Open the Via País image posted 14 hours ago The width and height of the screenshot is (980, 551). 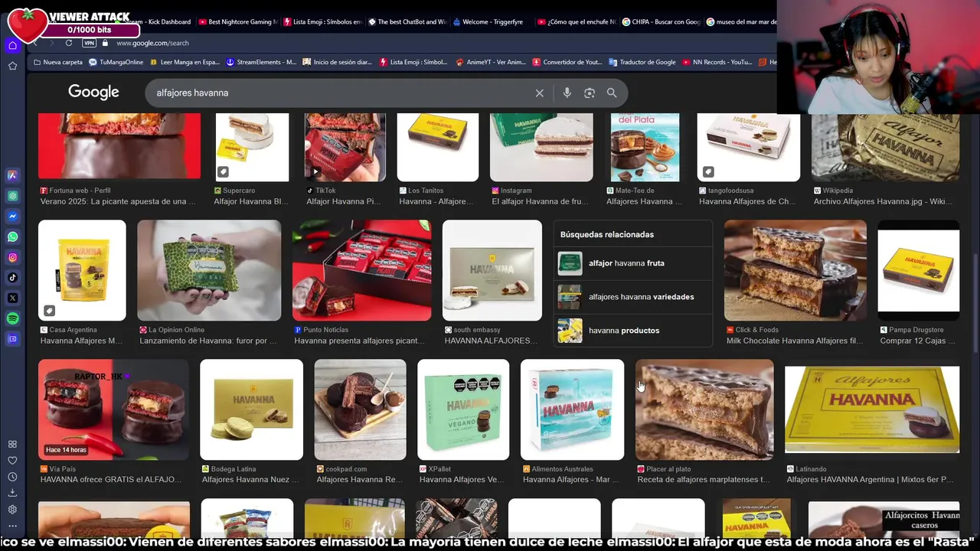113,409
